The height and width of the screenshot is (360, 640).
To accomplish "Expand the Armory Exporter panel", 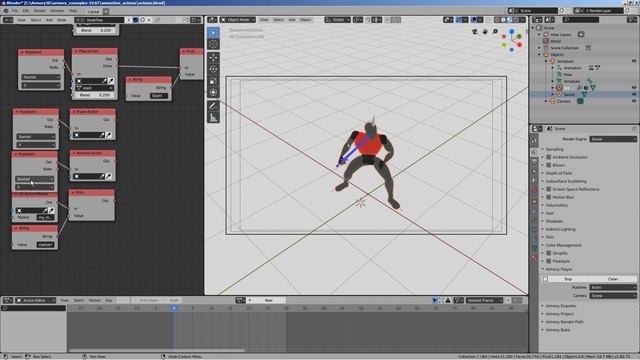I will point(560,306).
